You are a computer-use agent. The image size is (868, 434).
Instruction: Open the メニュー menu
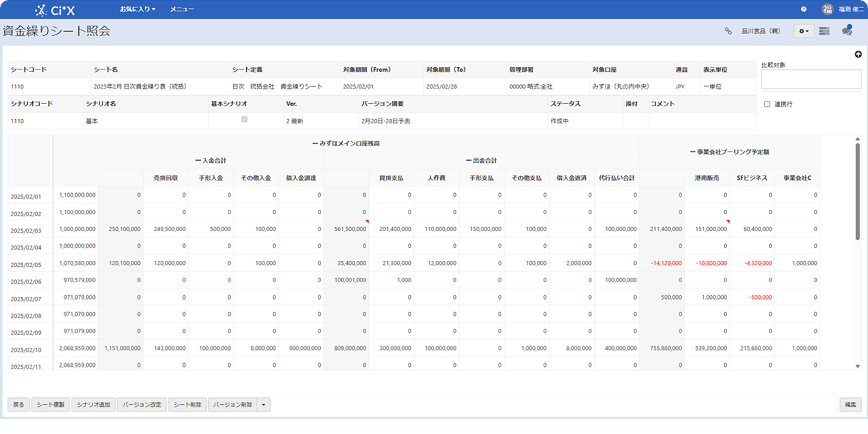(182, 9)
